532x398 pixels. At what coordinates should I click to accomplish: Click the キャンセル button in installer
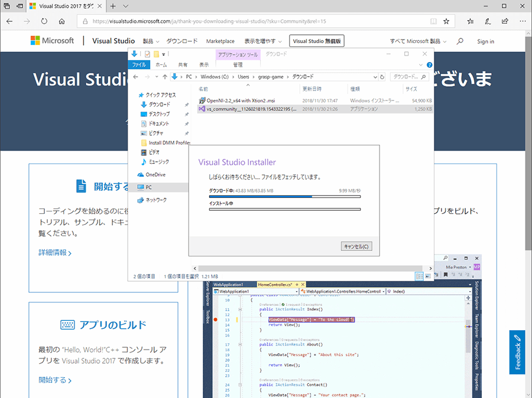tap(356, 246)
